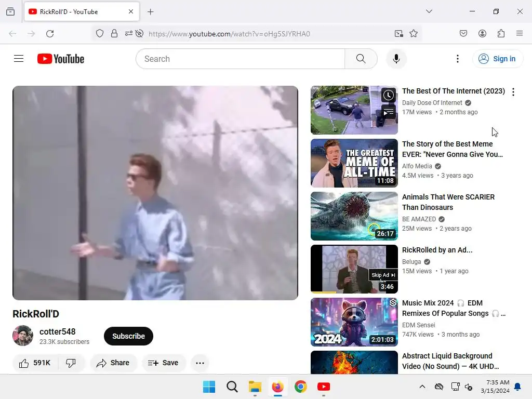Open Music Mix 2024 EDM thumbnail
Screen dimensions: 532x399
coord(354,322)
